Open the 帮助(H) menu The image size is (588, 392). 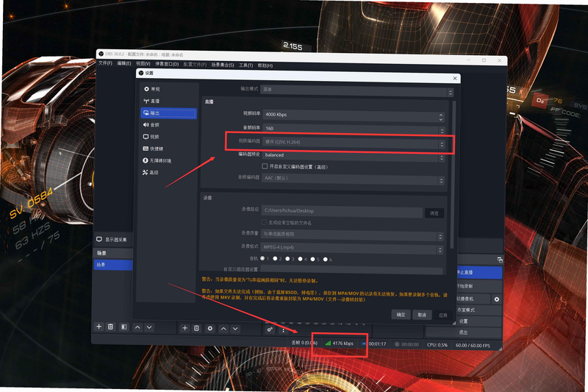[265, 65]
